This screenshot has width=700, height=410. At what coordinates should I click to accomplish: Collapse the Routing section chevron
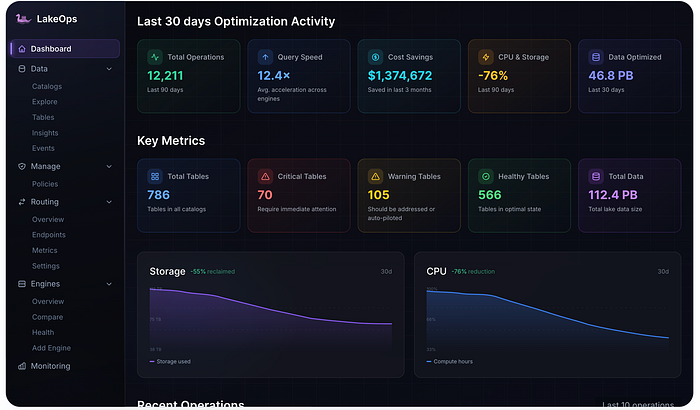pyautogui.click(x=109, y=202)
